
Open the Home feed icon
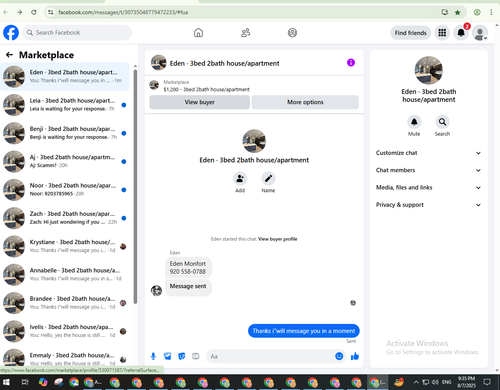[x=198, y=33]
